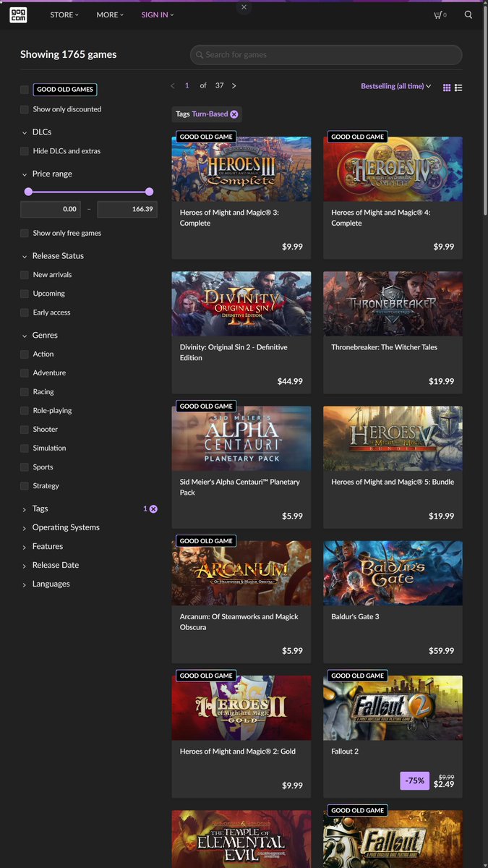This screenshot has width=488, height=868.
Task: Click the maximum price 166.39 field
Action: coord(127,209)
